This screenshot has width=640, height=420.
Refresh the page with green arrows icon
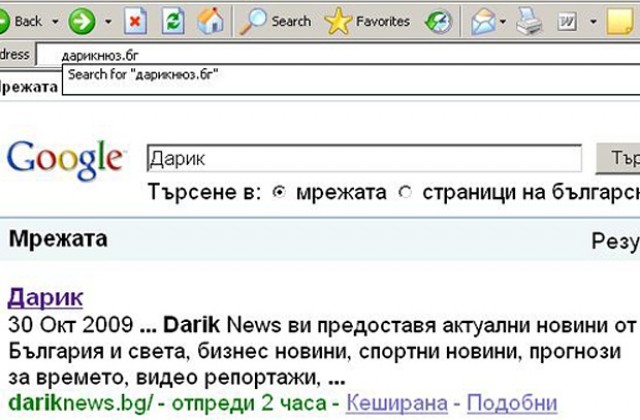[173, 21]
